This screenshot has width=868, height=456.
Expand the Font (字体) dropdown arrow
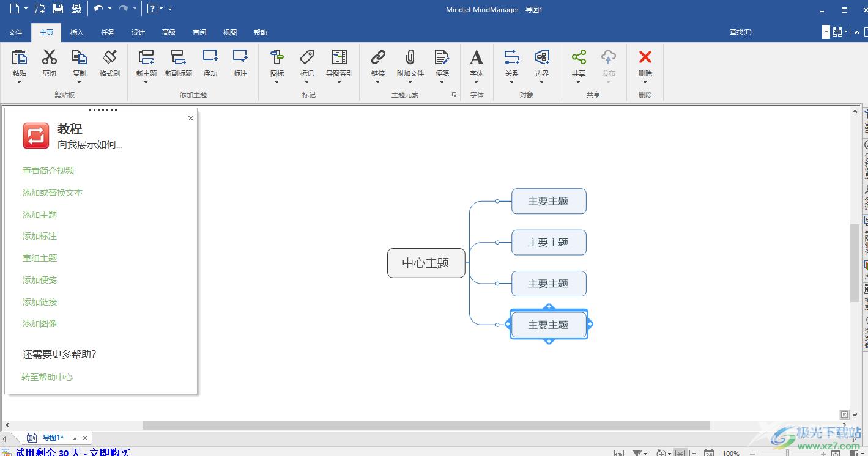(x=477, y=82)
